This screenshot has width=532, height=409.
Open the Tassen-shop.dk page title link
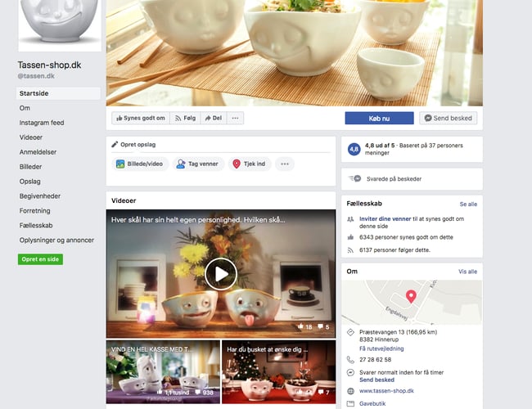tap(49, 65)
